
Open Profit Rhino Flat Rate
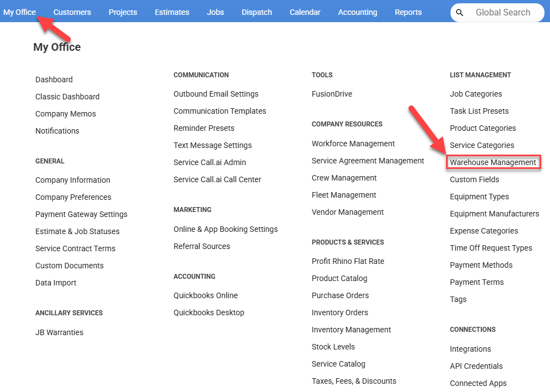coord(348,261)
